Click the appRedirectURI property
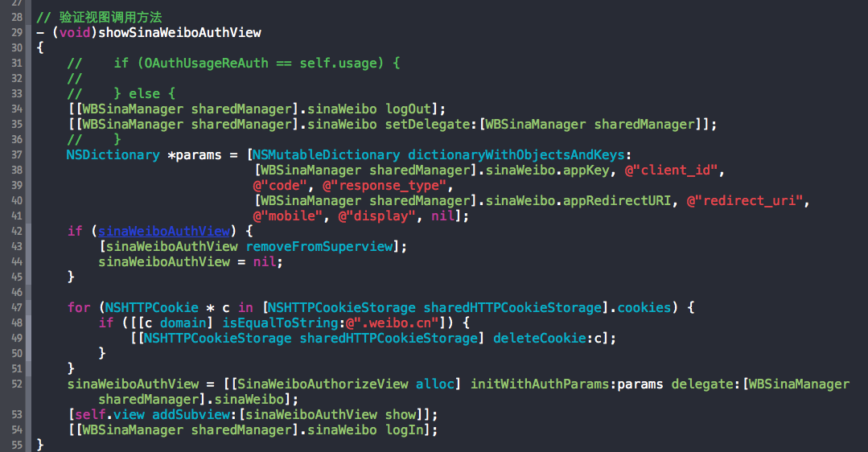868x452 pixels. pyautogui.click(x=617, y=201)
